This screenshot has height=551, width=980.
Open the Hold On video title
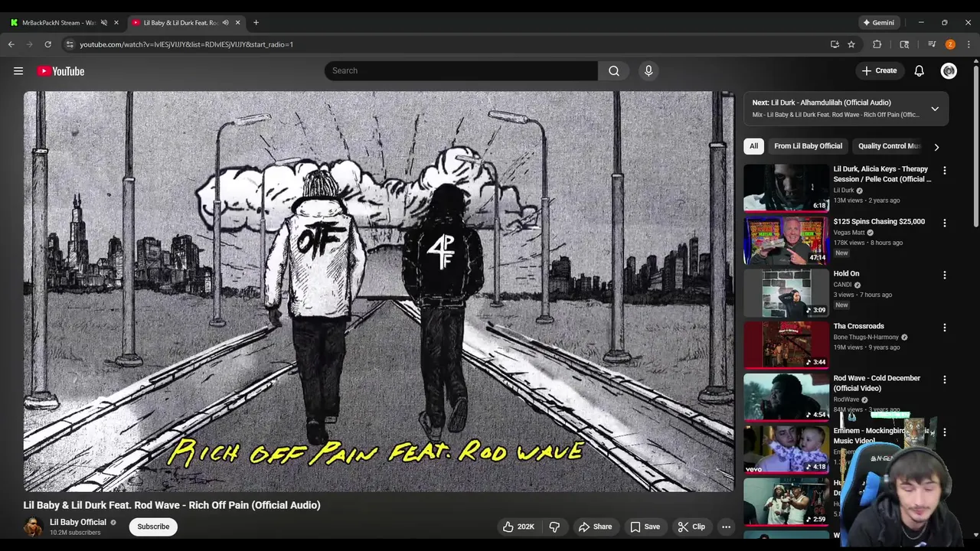[846, 273]
